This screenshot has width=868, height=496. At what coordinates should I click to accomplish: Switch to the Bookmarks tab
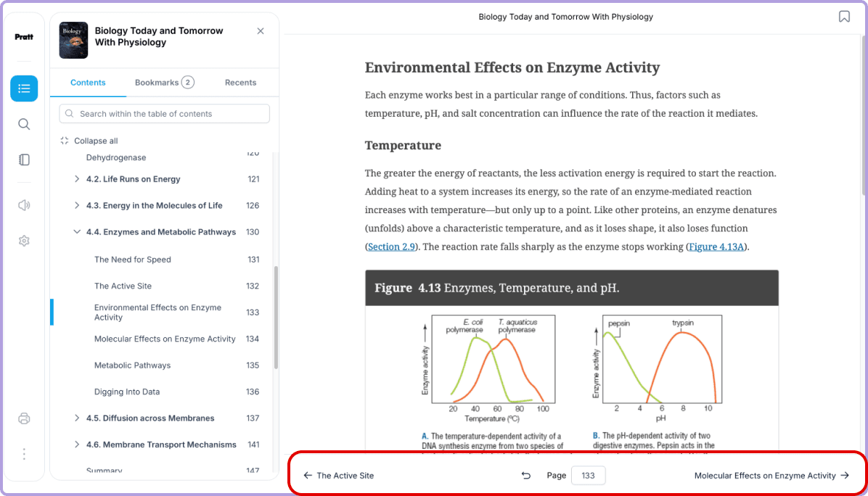pos(165,83)
